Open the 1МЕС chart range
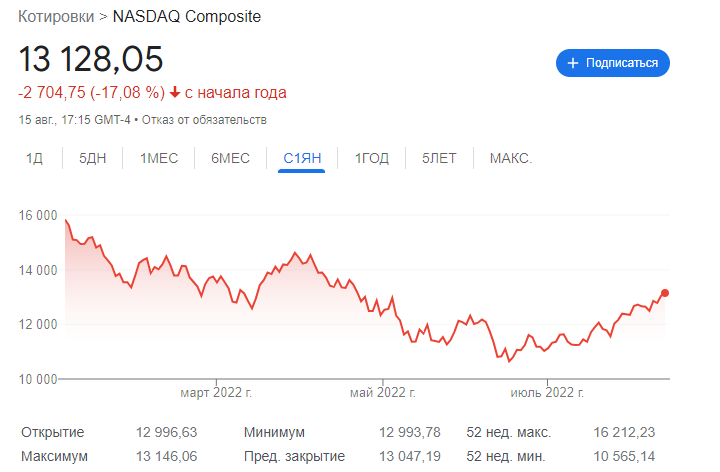 click(159, 158)
